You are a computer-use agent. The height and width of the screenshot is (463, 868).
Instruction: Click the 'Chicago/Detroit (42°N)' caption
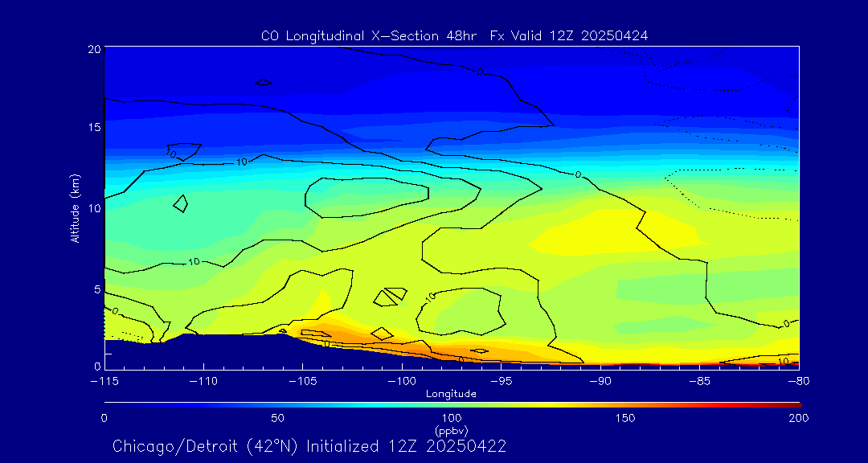[x=207, y=446]
